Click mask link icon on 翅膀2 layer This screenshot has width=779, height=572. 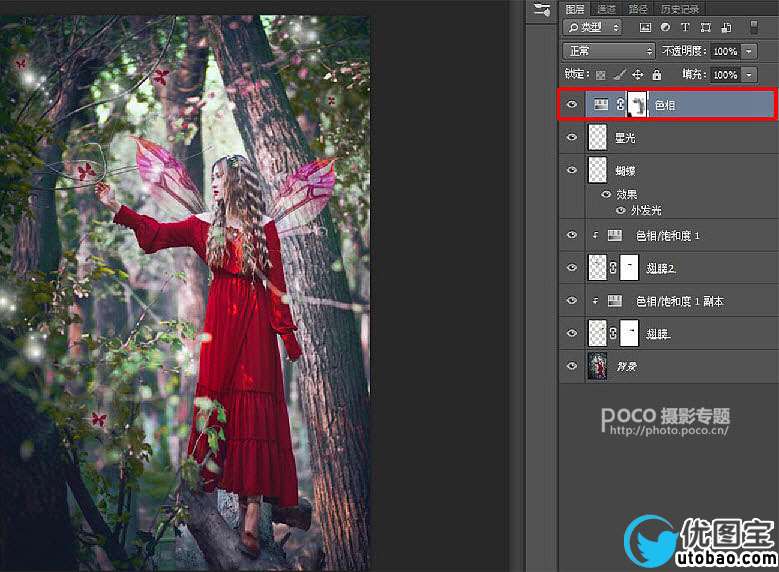coord(613,268)
